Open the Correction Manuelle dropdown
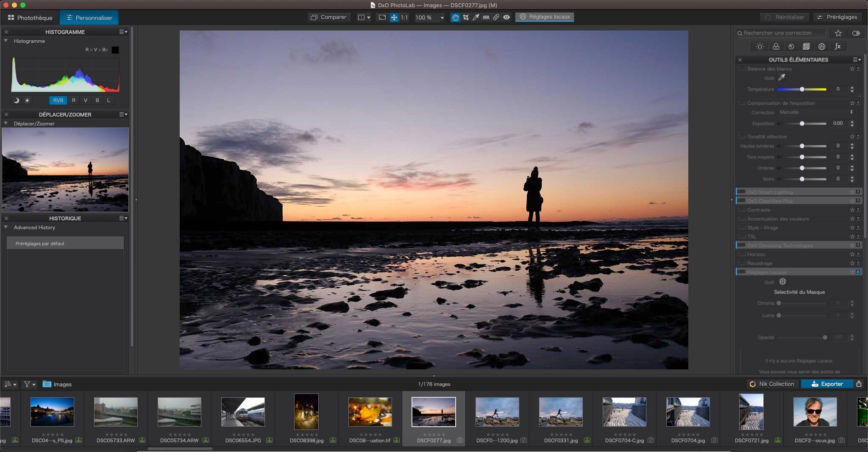Viewport: 868px width, 452px height. tap(816, 112)
